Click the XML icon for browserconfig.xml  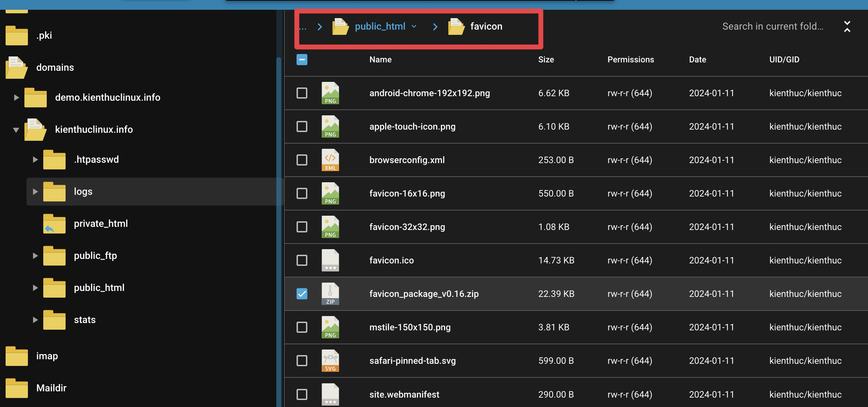tap(330, 160)
